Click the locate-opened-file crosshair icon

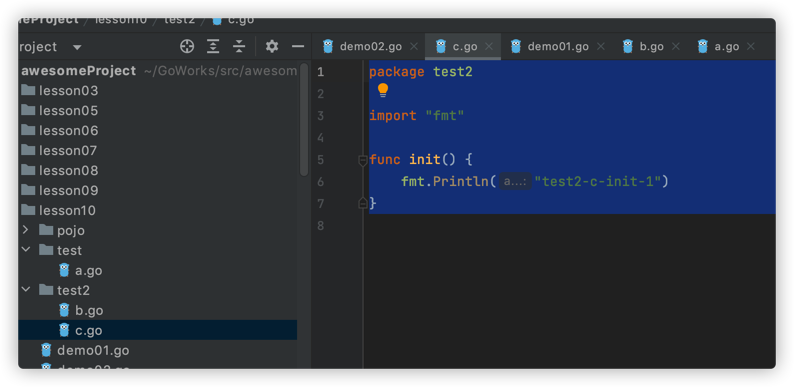coord(187,47)
